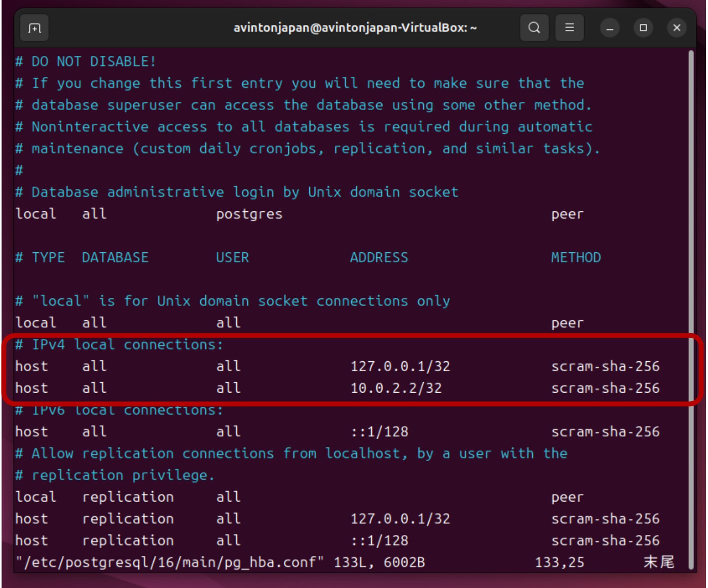This screenshot has height=588, width=708.
Task: Open the terminal hamburger menu
Action: [569, 27]
